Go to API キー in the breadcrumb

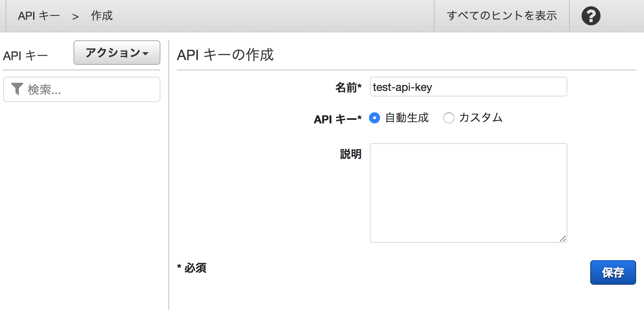tap(39, 16)
